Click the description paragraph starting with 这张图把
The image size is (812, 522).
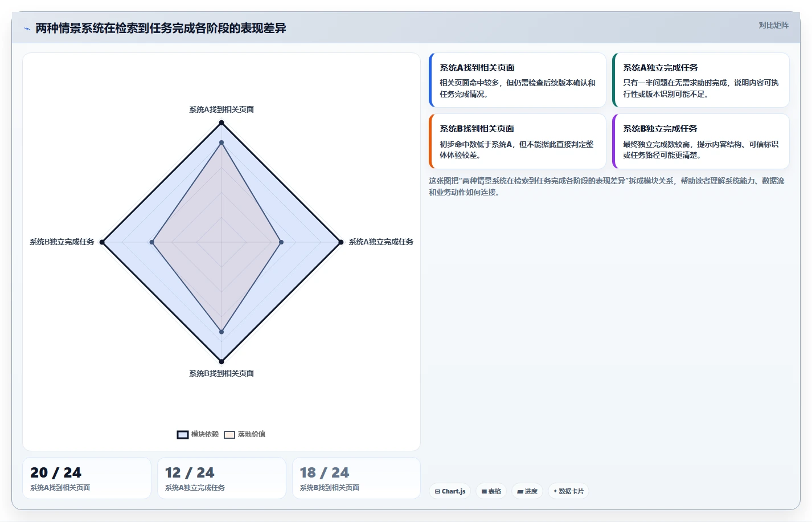point(606,186)
